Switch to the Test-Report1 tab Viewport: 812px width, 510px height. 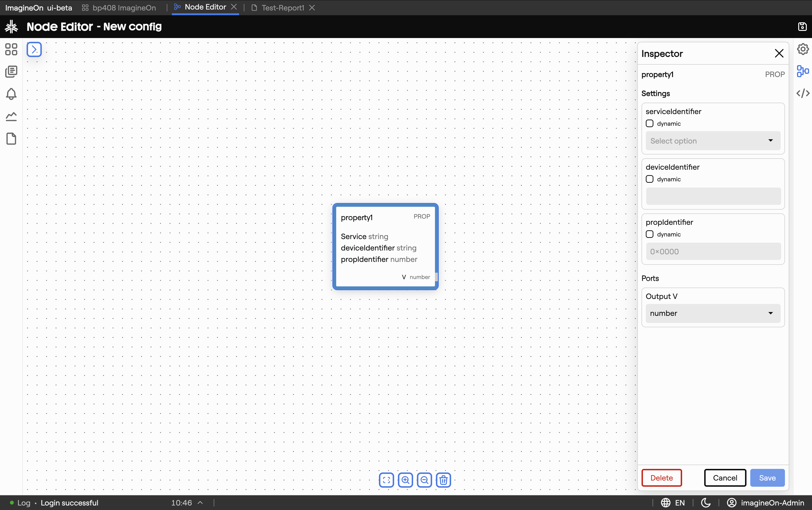[x=278, y=7]
